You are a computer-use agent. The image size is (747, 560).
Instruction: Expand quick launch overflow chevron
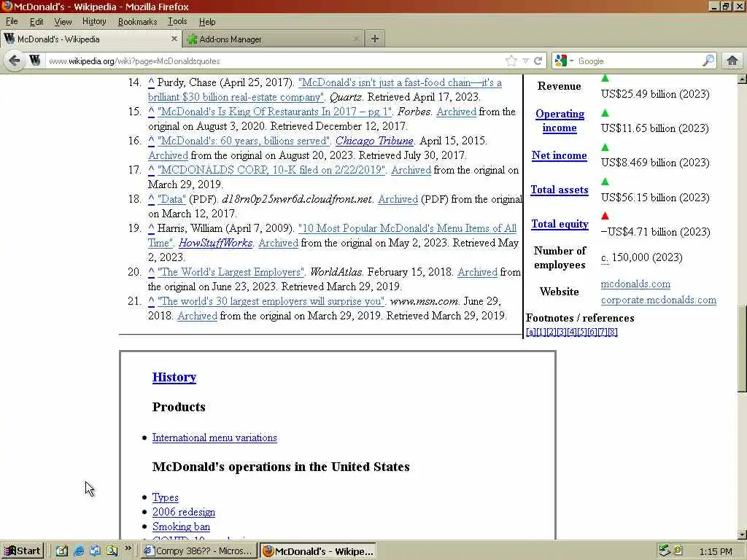128,548
